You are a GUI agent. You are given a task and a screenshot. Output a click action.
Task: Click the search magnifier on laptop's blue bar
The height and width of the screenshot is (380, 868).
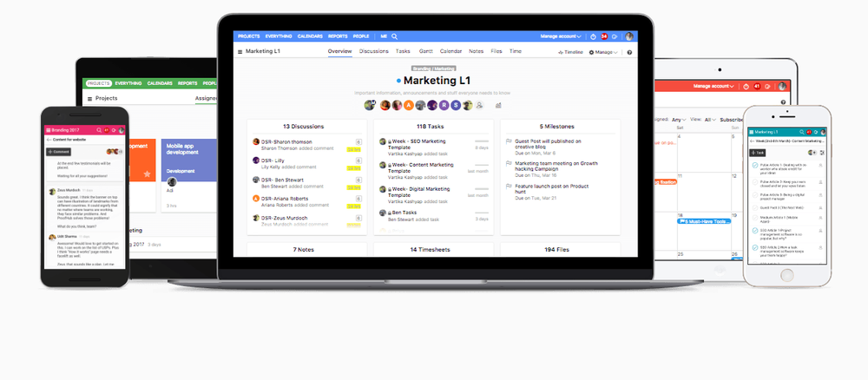[395, 36]
